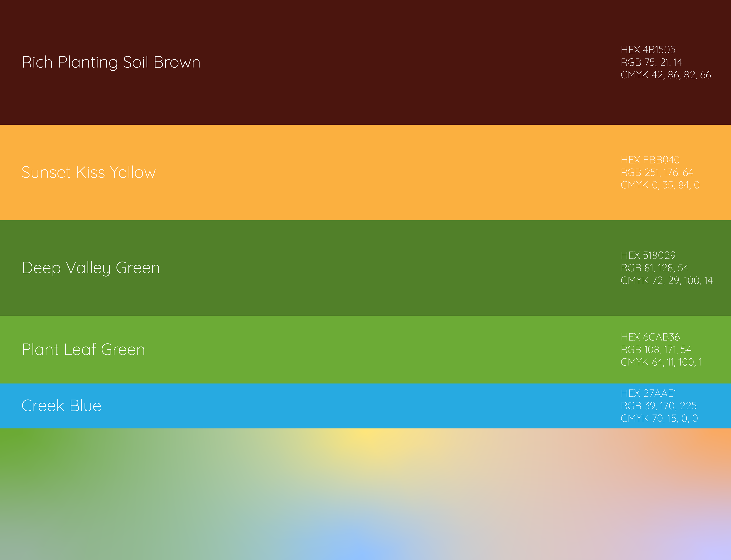Image resolution: width=731 pixels, height=560 pixels.
Task: Select the text "CMYK 0, 35, 84, 0"
Action: coord(660,185)
